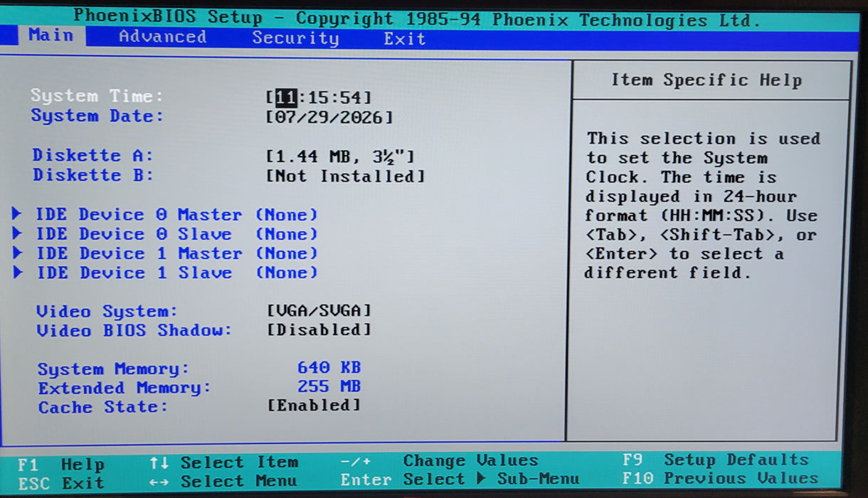The height and width of the screenshot is (498, 868).
Task: Select the Video BIOS Shadow label
Action: [x=134, y=330]
